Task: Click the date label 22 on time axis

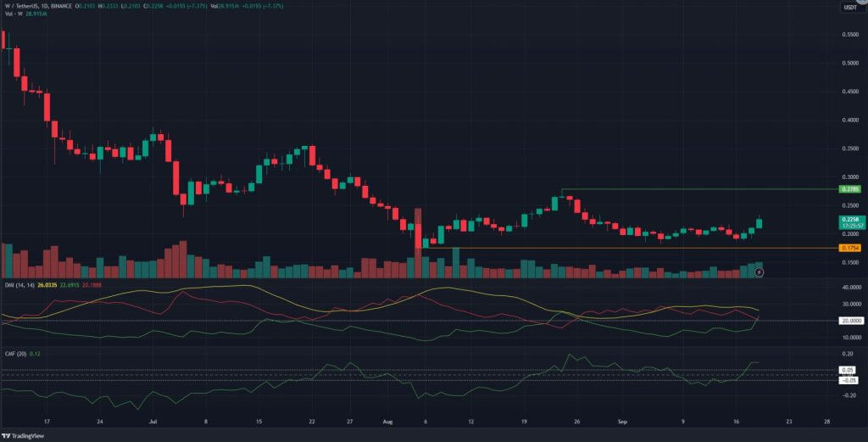Action: click(312, 422)
